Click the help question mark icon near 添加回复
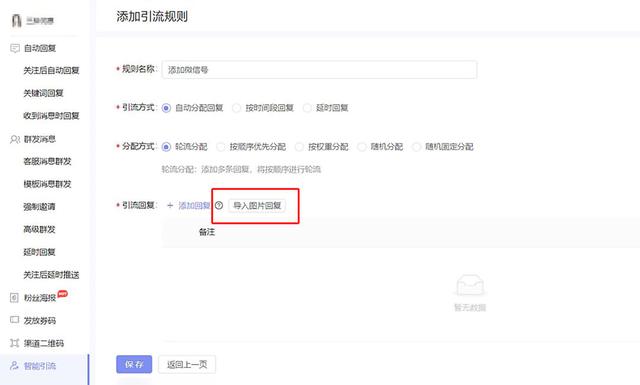 [219, 205]
